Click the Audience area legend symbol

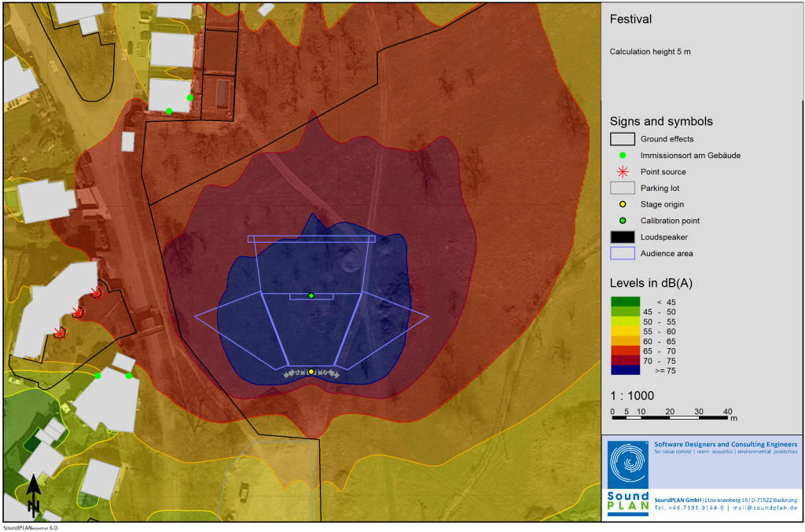(x=622, y=254)
